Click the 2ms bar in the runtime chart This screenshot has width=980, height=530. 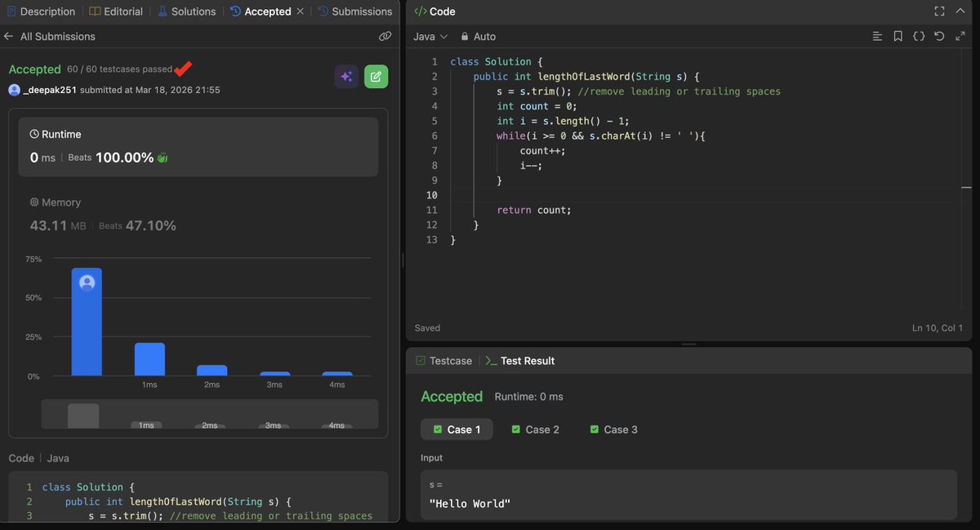click(x=212, y=371)
